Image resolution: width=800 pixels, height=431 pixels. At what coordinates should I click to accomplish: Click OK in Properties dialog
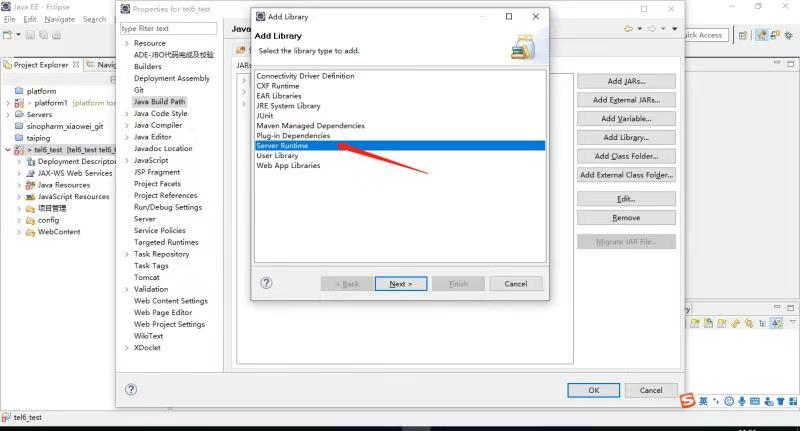593,390
